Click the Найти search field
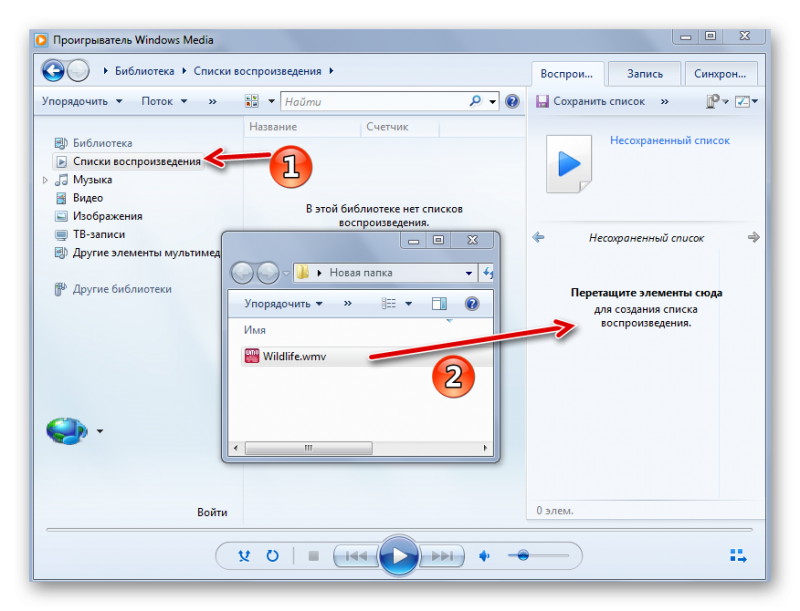Image resolution: width=800 pixels, height=611 pixels. (x=375, y=101)
